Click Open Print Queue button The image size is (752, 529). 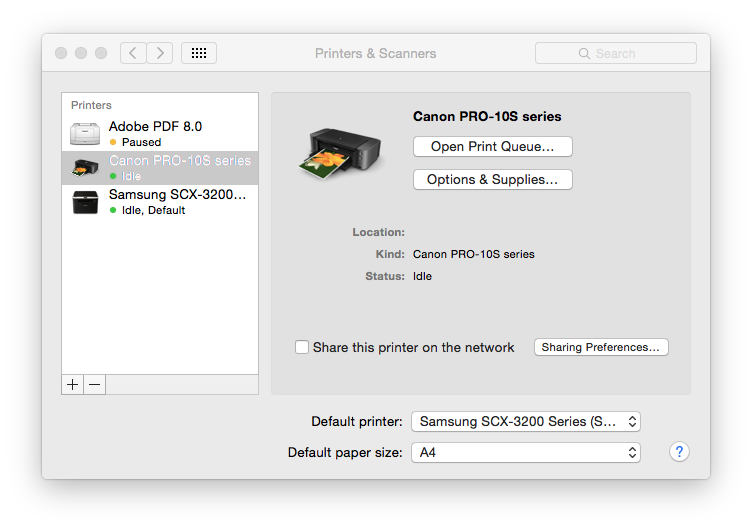coord(492,147)
